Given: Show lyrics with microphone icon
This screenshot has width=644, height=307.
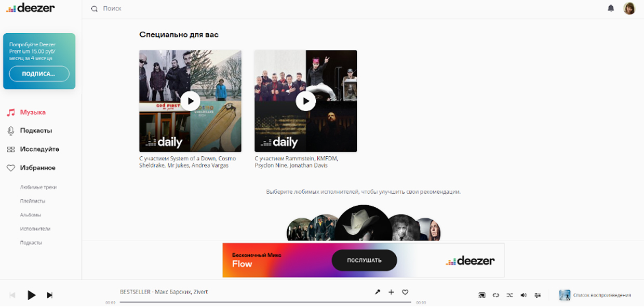Looking at the screenshot, I should pos(378,292).
